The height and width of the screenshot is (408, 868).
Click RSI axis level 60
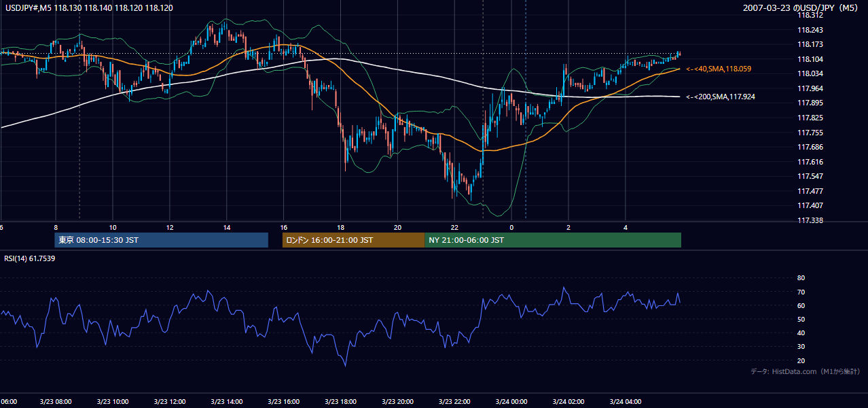tap(801, 305)
